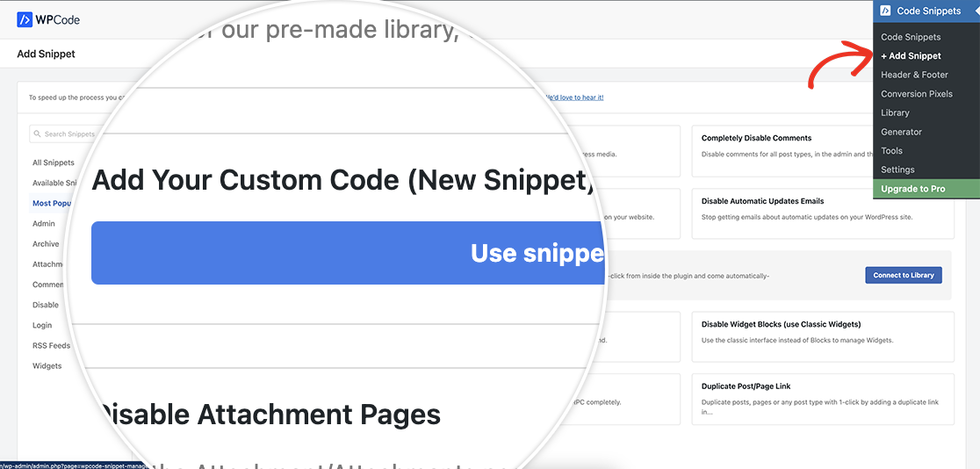
Task: Go to Conversion Pixels
Action: 916,94
